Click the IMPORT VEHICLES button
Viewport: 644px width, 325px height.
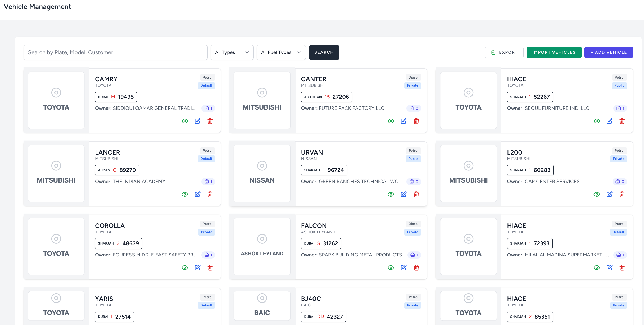coord(554,52)
